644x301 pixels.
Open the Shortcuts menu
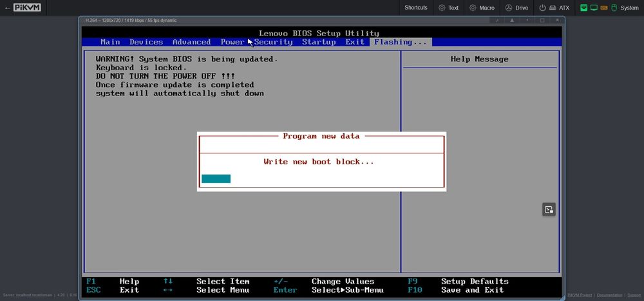point(415,7)
